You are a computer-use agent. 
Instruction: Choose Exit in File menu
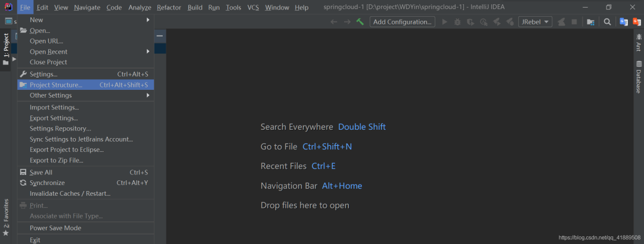[85, 240]
